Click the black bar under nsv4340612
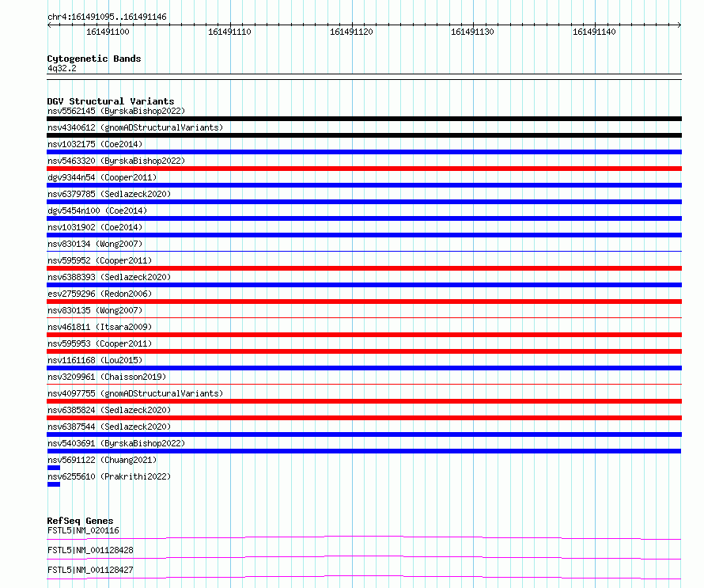Viewport: 704px width, 588px height. tap(364, 135)
